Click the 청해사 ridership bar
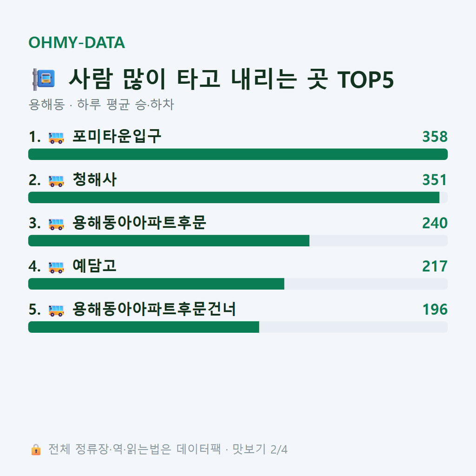The image size is (476, 476). coord(238,197)
